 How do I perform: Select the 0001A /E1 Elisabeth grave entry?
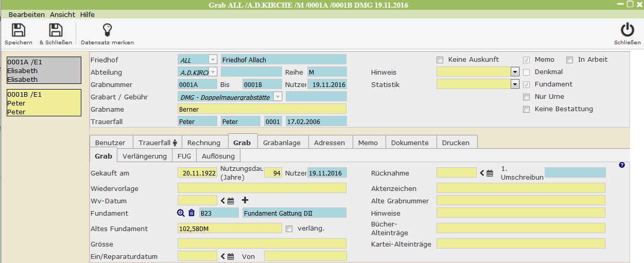(44, 71)
